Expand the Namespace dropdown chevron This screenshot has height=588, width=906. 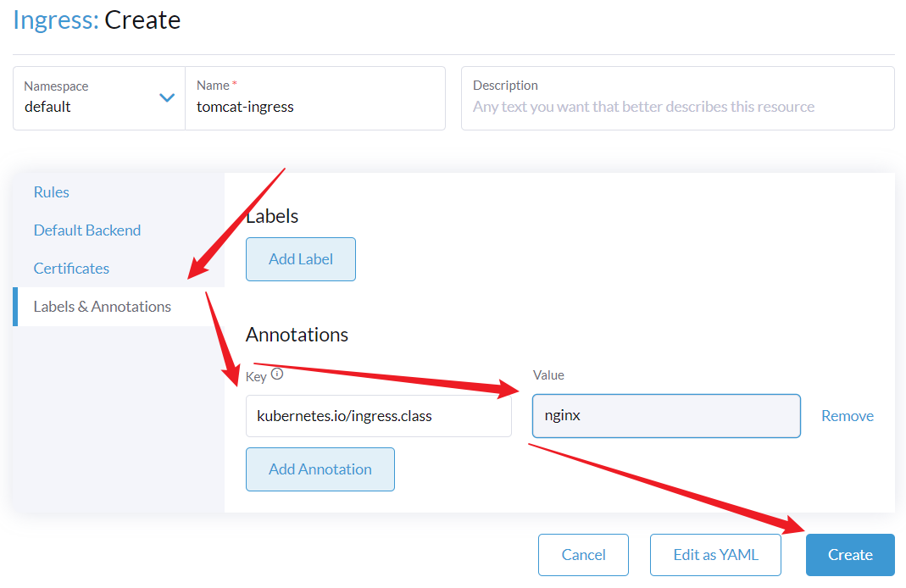point(167,98)
